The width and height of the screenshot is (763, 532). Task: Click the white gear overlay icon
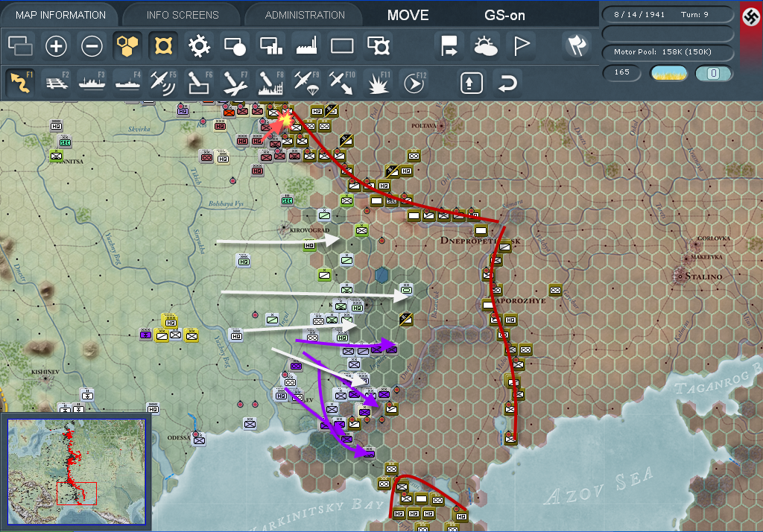click(199, 46)
